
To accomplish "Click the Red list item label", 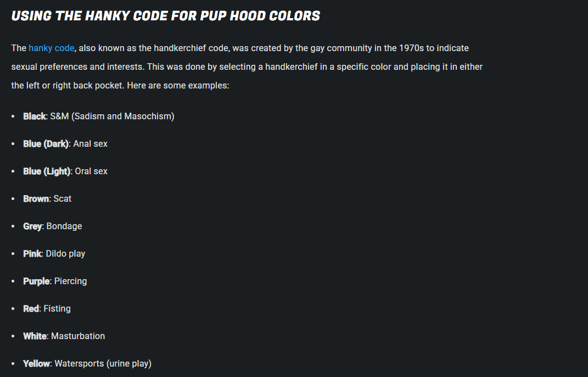I will click(x=31, y=309).
